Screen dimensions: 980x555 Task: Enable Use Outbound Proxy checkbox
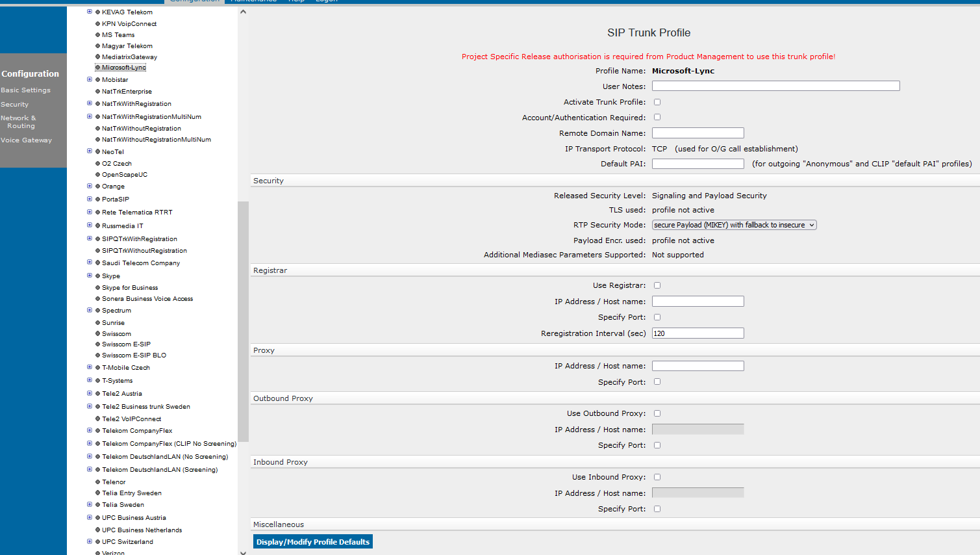pos(657,413)
